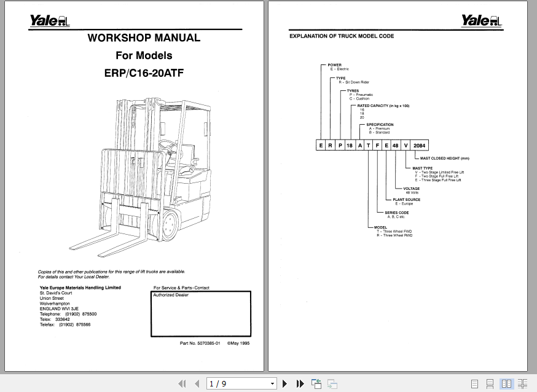This screenshot has width=537, height=392.
Task: Select two-page facing layout
Action: (x=506, y=384)
